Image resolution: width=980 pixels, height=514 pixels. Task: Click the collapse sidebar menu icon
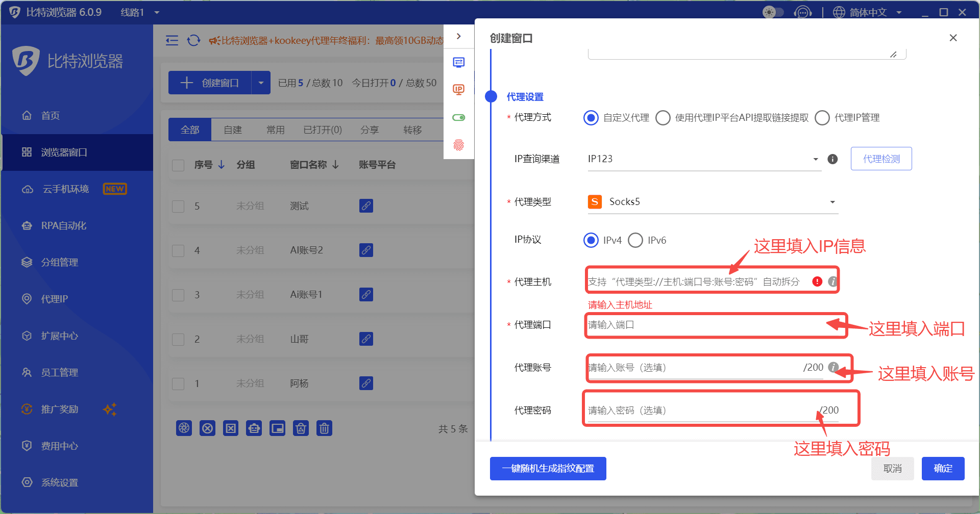172,40
